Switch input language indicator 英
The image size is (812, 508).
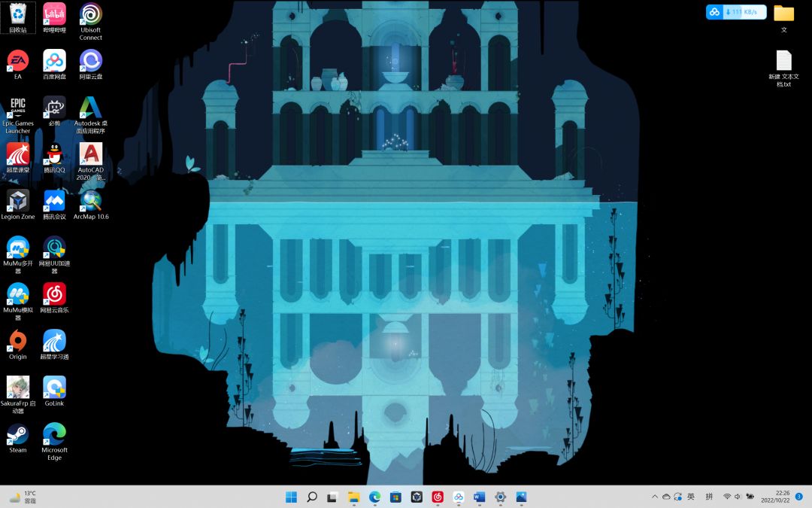tap(691, 497)
